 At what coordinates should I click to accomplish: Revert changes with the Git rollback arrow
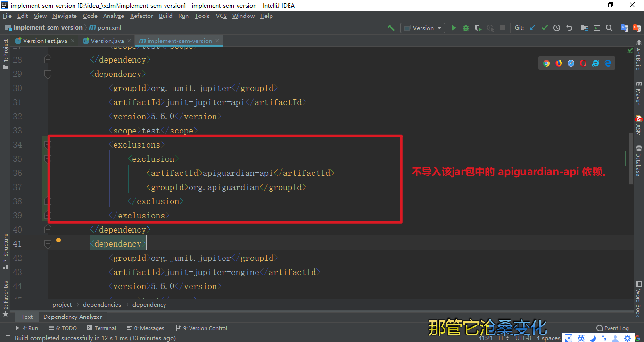[x=569, y=28]
